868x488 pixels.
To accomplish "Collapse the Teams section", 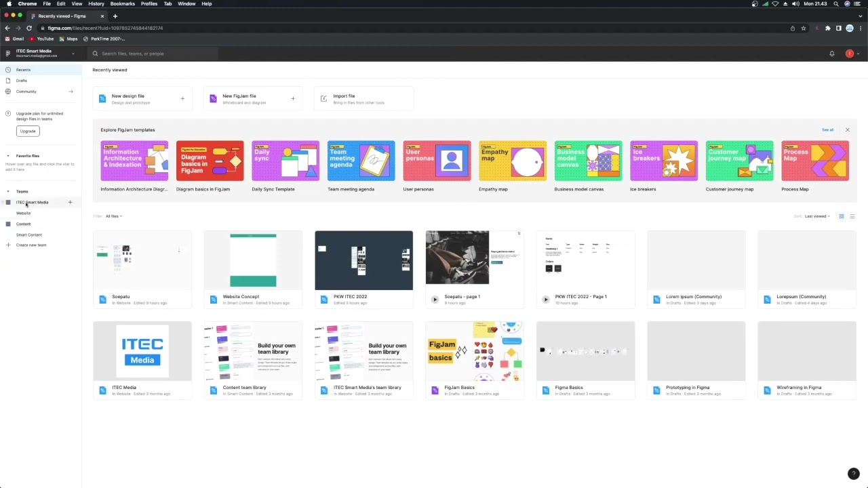I will 7,192.
